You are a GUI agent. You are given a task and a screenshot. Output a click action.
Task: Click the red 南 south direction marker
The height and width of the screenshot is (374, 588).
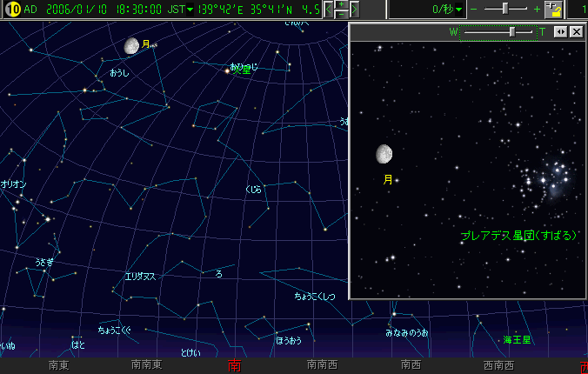click(234, 366)
